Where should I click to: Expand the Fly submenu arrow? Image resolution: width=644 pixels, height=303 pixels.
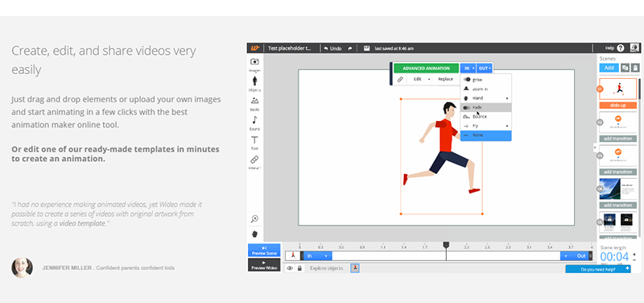507,126
